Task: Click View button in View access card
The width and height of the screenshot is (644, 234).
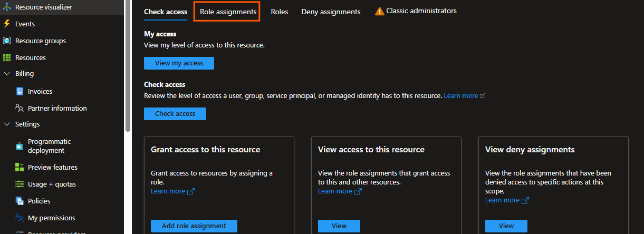Action: coord(339,226)
